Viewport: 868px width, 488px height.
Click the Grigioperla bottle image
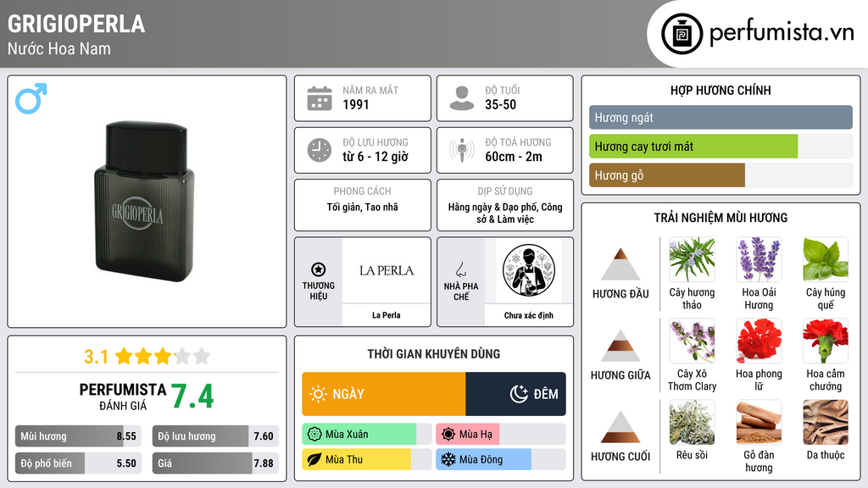[144, 202]
